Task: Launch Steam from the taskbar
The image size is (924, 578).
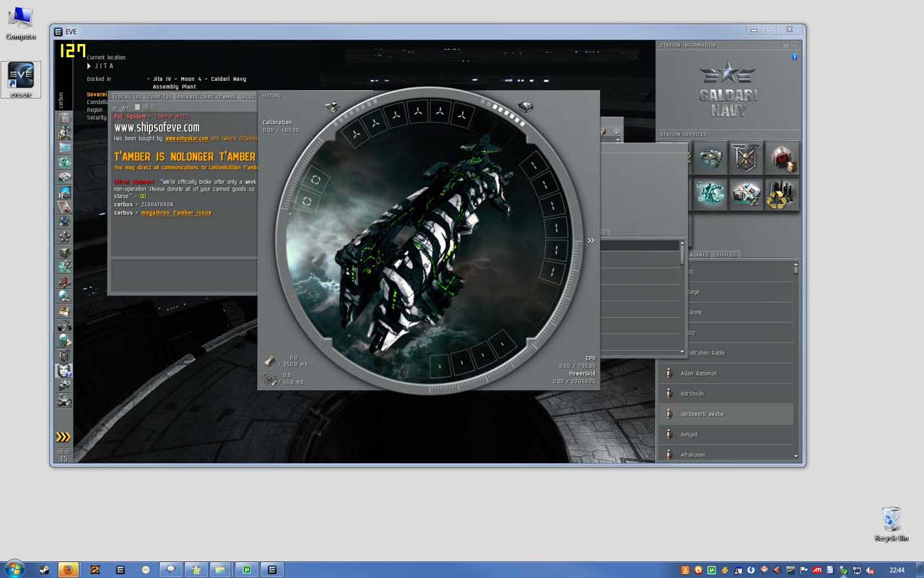Action: tap(45, 569)
